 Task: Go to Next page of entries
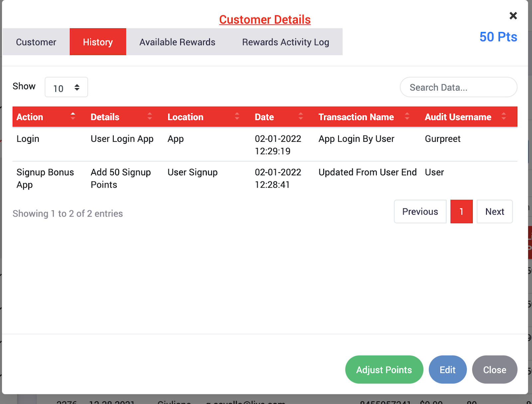coord(494,212)
